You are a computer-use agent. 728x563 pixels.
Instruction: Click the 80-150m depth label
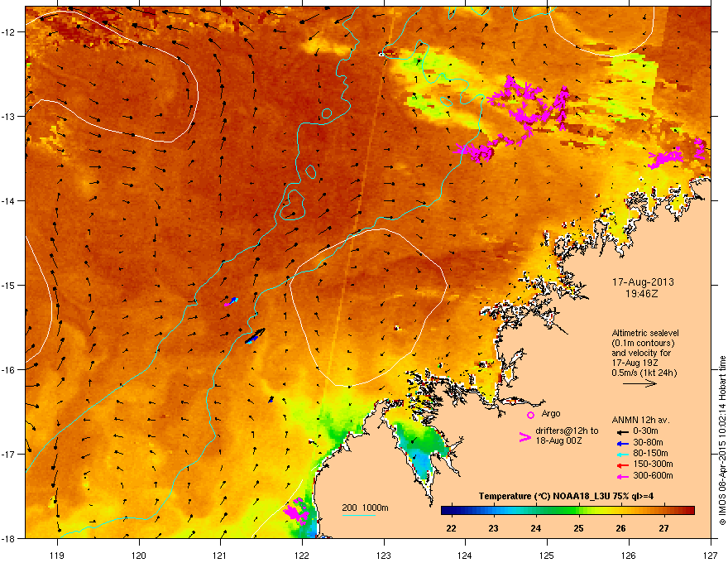tap(650, 454)
